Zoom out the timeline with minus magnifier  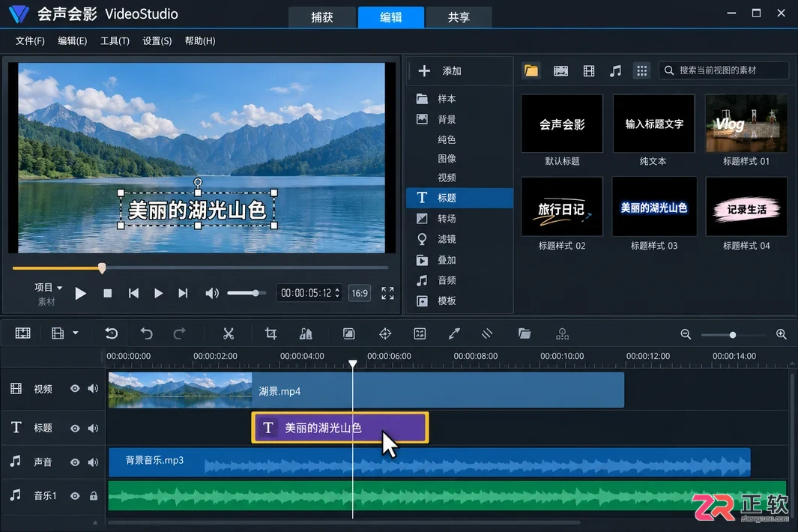tap(686, 334)
